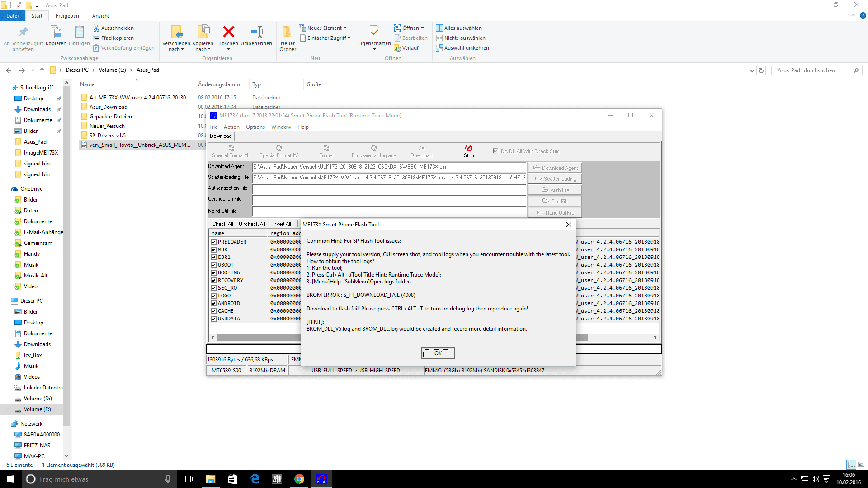
Task: Open Flash Tool File menu
Action: [x=213, y=127]
